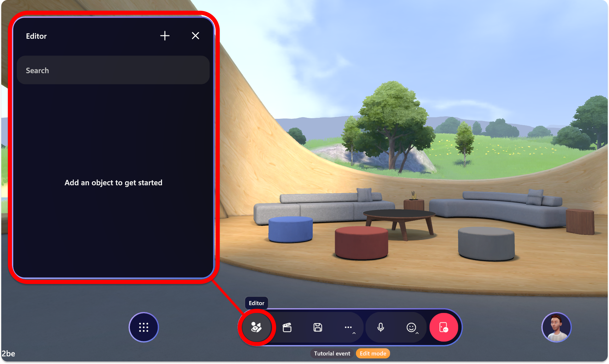Open the camera/scene capture tool
Screen dimensions: 609x364
[286, 327]
